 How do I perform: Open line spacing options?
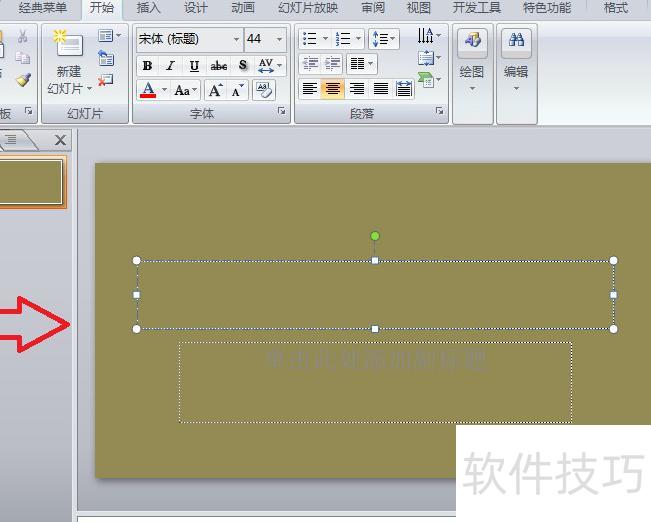[384, 39]
